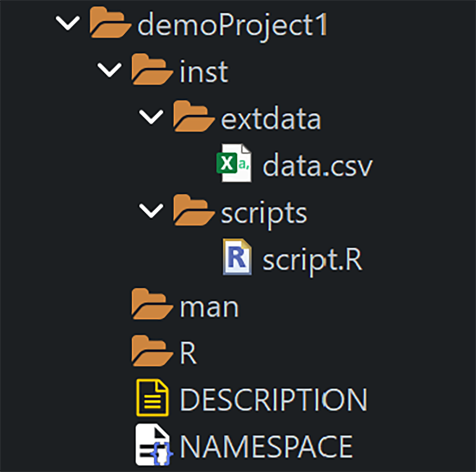Open the script.R file label
Viewport: 476px width, 472px height.
coord(312,259)
